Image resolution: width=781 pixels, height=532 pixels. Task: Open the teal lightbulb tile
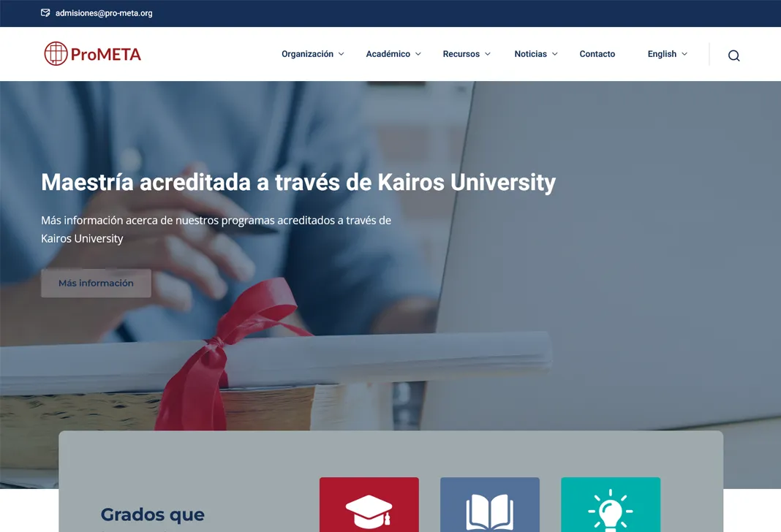[x=611, y=505]
